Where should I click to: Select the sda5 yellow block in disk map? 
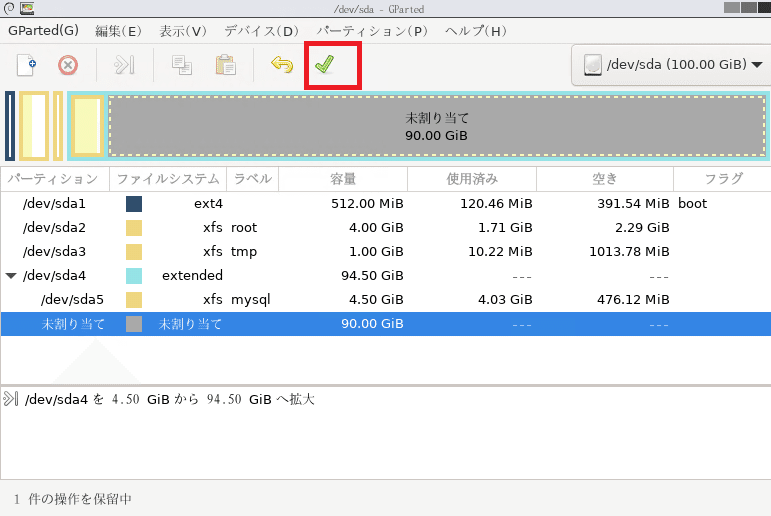[88, 126]
